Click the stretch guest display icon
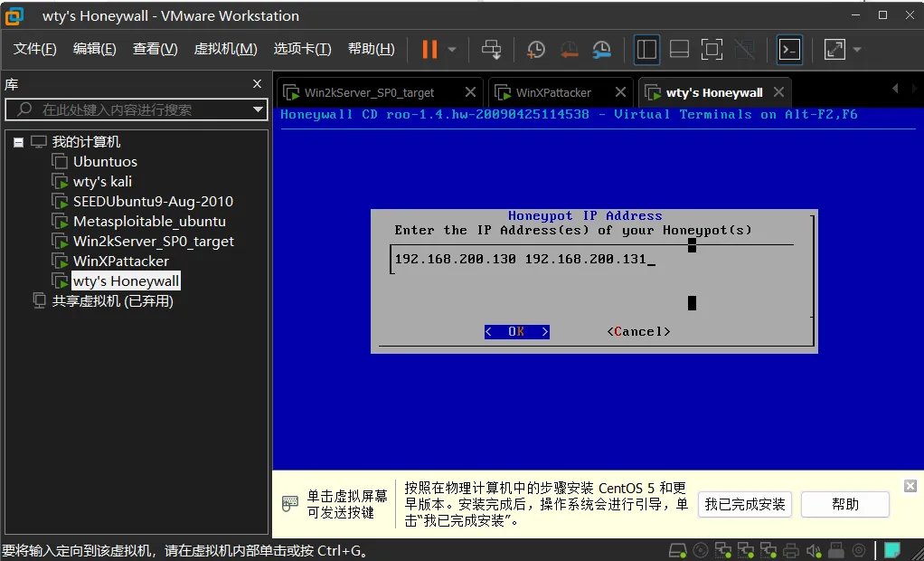The width and height of the screenshot is (924, 561). pyautogui.click(x=834, y=50)
